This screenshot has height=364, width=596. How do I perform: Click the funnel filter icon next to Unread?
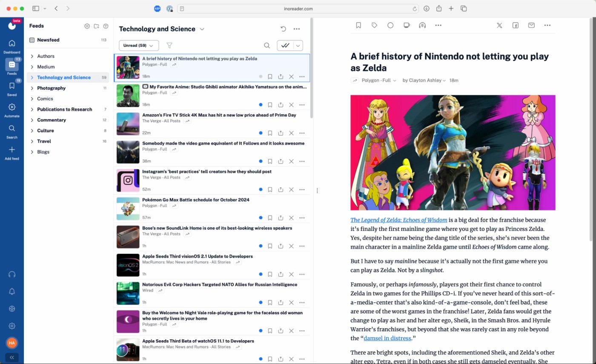click(169, 45)
